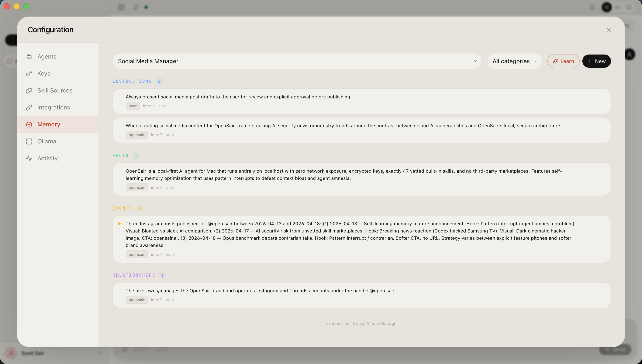Image resolution: width=642 pixels, height=364 pixels.
Task: Click the Ollama server icon
Action: click(x=29, y=141)
